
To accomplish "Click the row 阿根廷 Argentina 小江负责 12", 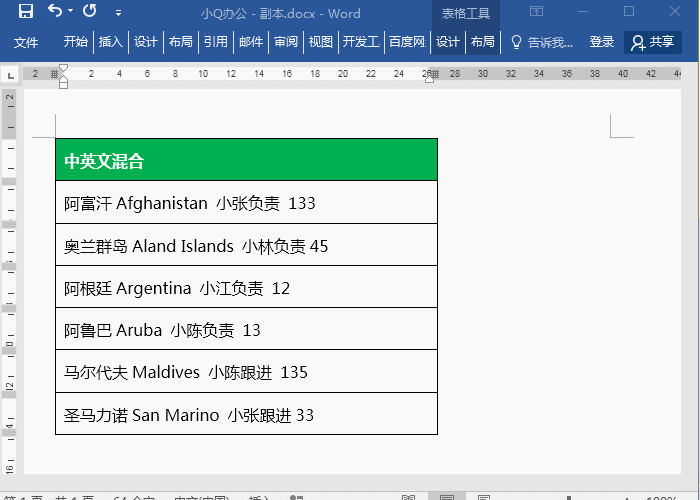I will (246, 287).
